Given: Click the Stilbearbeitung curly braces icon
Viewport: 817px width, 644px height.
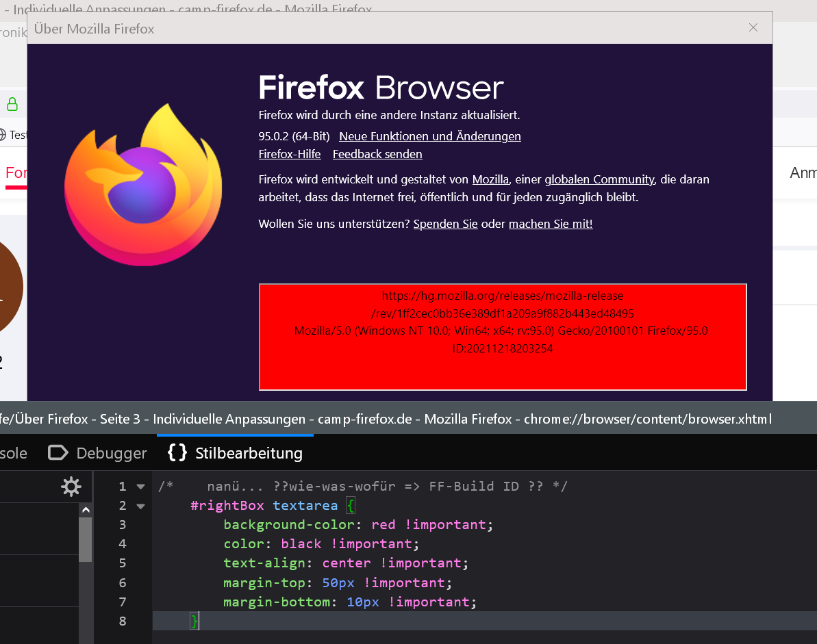Looking at the screenshot, I should click(x=177, y=452).
